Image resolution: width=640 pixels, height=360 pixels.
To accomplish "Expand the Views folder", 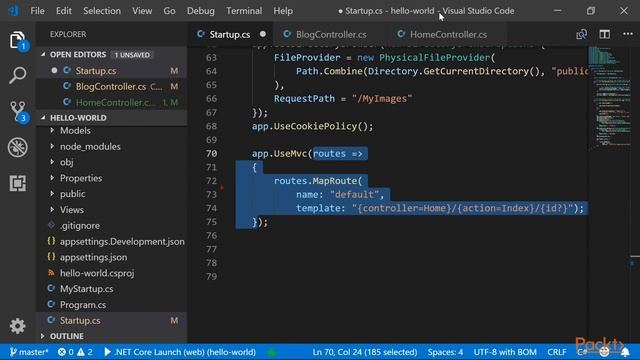I will pos(72,210).
